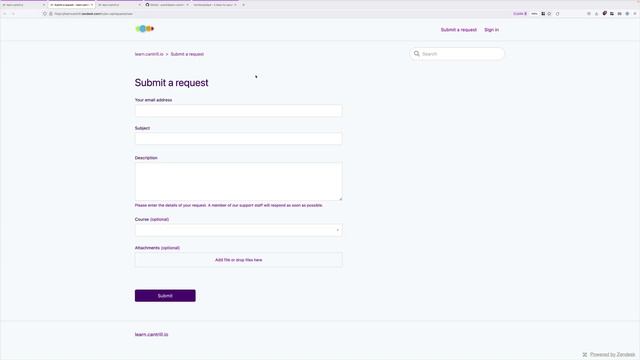Go back with browser back arrow

[x=5, y=13]
